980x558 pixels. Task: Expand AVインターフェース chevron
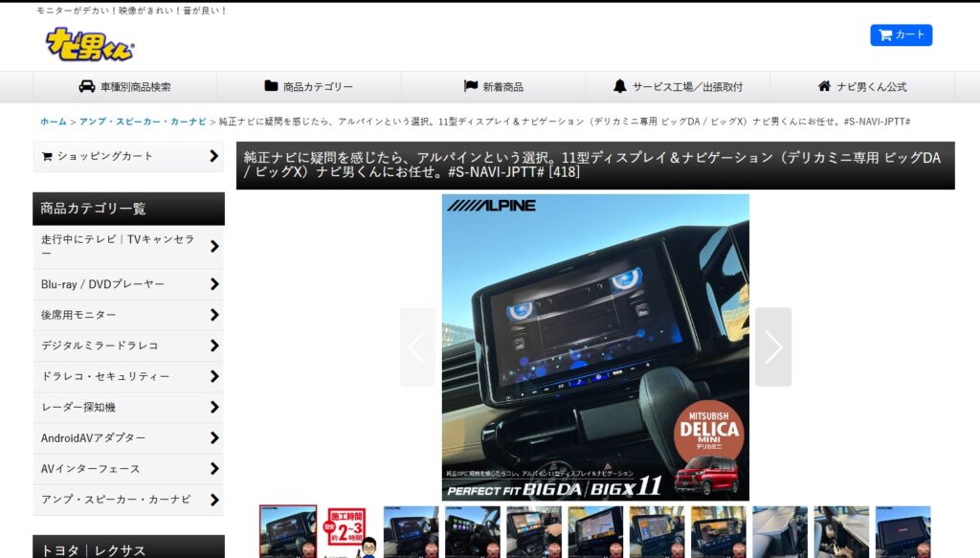[214, 469]
